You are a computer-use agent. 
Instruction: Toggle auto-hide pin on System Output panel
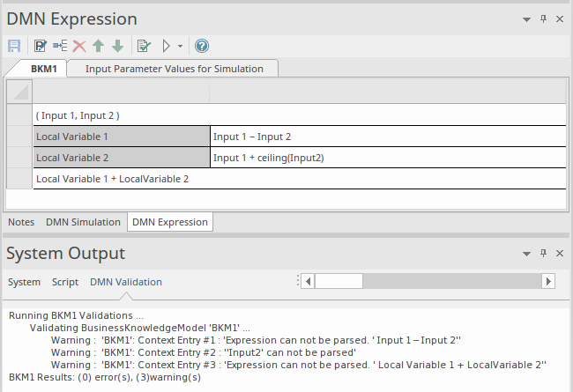coord(544,254)
